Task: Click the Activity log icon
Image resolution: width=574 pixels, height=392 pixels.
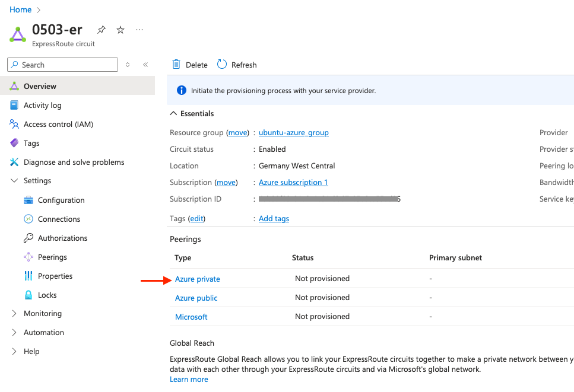Action: [14, 106]
